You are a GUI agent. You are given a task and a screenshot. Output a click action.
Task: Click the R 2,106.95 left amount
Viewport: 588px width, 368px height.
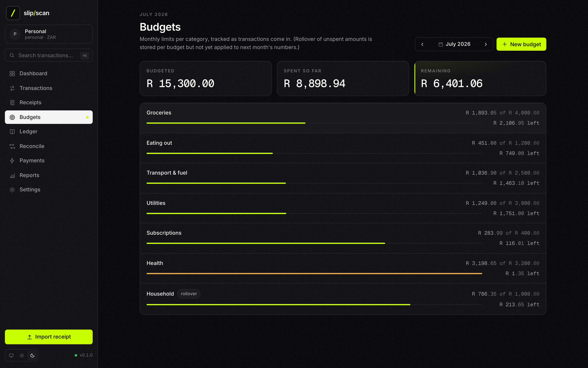tap(516, 123)
